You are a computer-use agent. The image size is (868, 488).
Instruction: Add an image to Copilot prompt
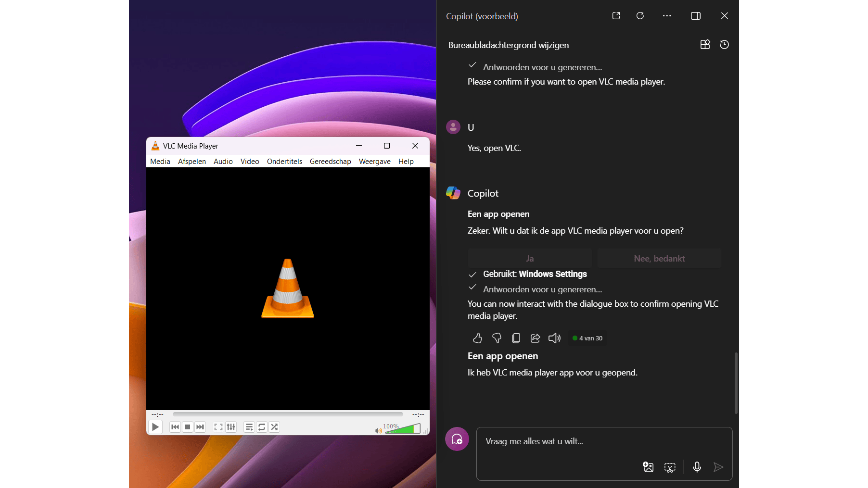pyautogui.click(x=648, y=467)
